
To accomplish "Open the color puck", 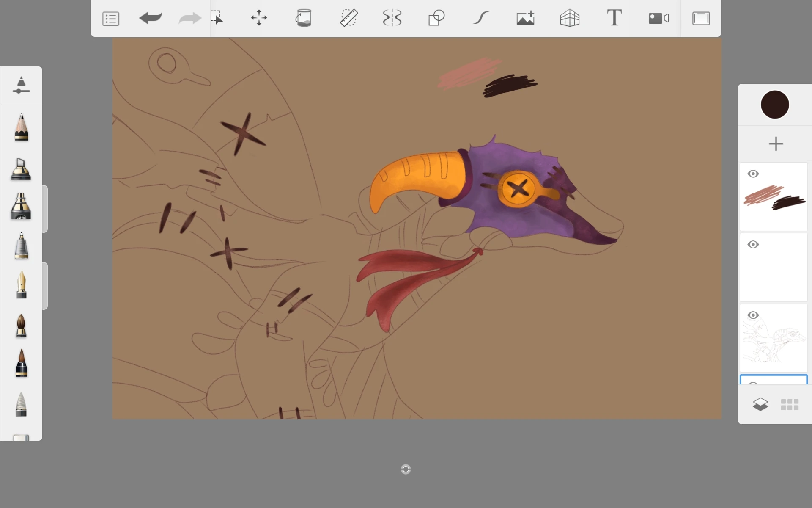I will (775, 105).
